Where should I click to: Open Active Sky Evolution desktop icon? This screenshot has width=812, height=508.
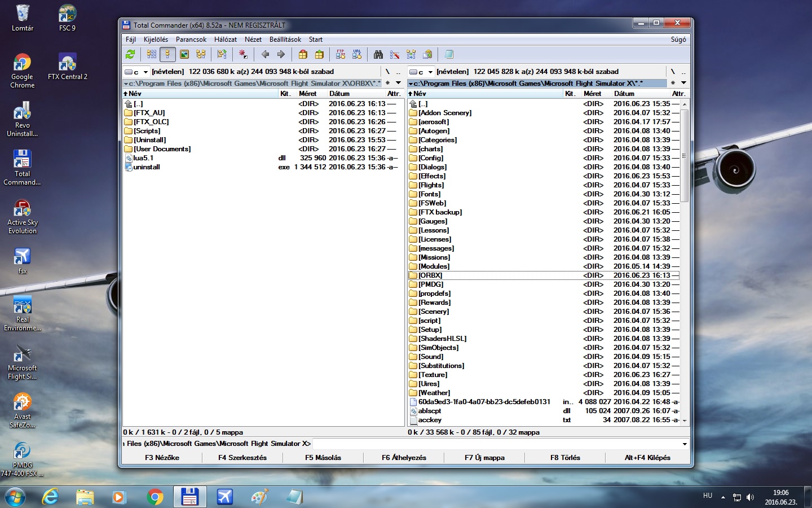coord(22,216)
